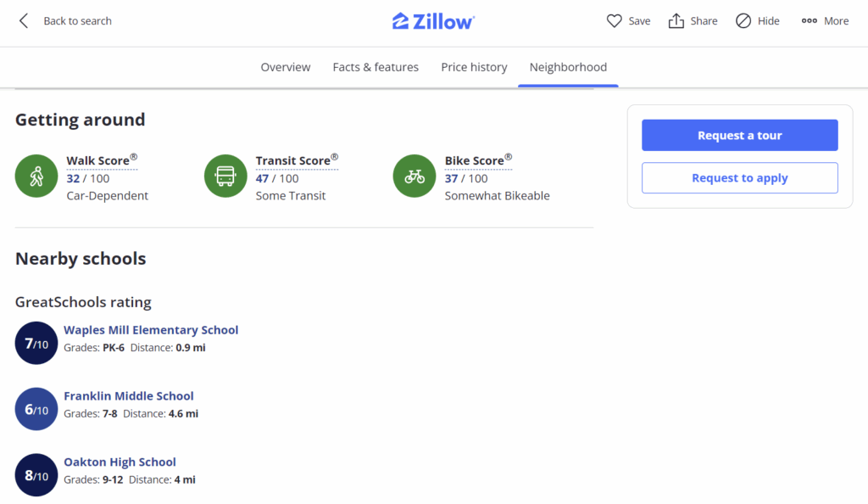Click the Save heart icon

click(615, 21)
